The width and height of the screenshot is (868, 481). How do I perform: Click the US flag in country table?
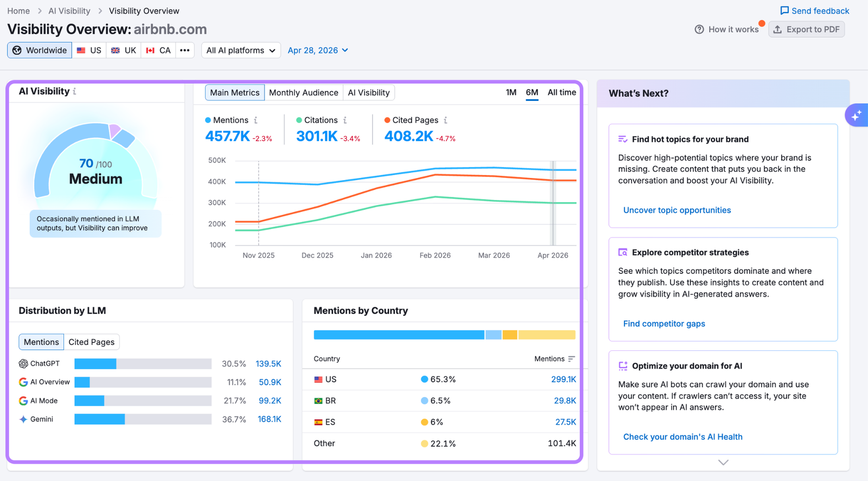coord(318,380)
